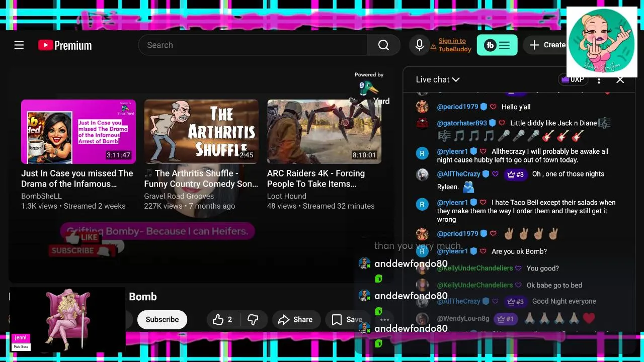Save the video to playlist
The width and height of the screenshot is (644, 362).
[347, 319]
